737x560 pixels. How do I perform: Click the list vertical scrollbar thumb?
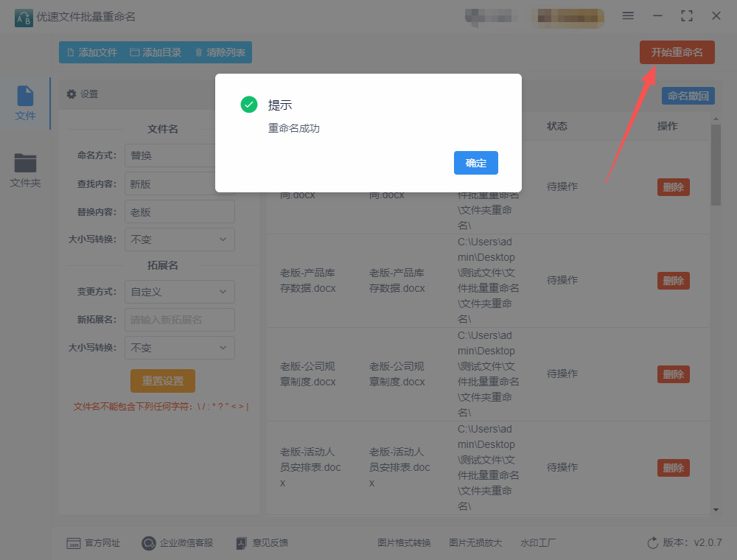point(716,165)
